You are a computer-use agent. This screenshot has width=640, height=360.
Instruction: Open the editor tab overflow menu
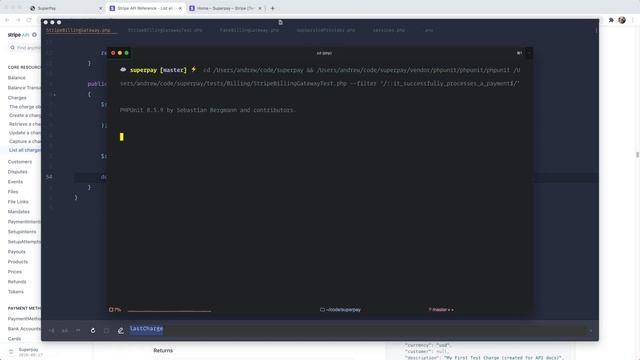point(596,30)
